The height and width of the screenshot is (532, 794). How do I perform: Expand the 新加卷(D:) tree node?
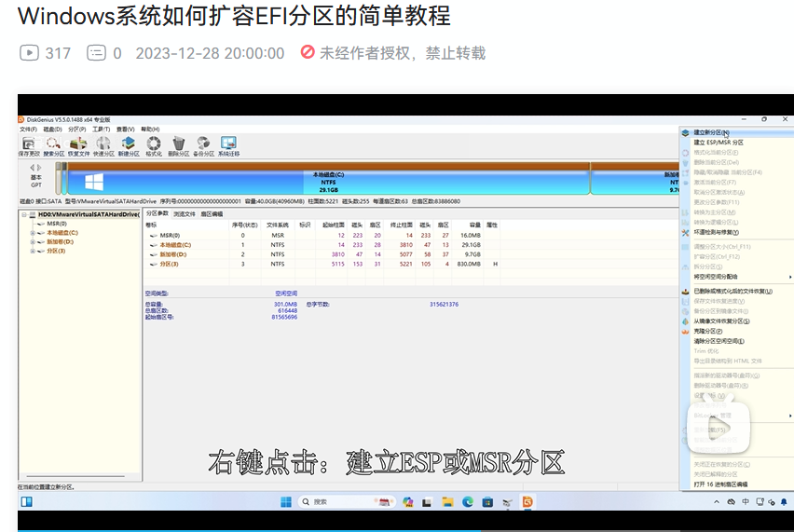click(33, 242)
